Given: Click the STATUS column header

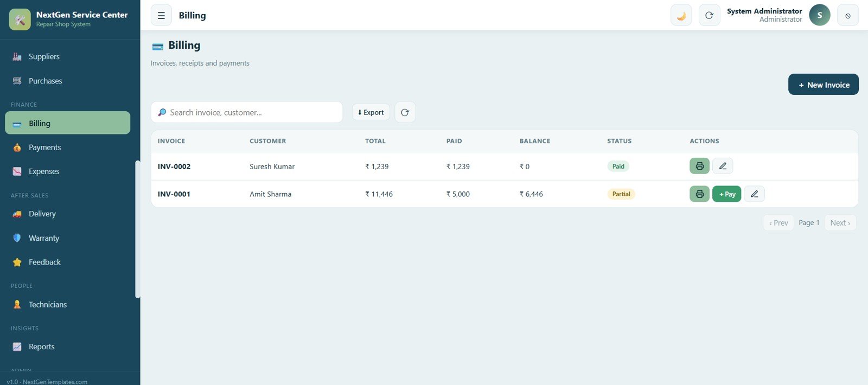Looking at the screenshot, I should point(620,141).
